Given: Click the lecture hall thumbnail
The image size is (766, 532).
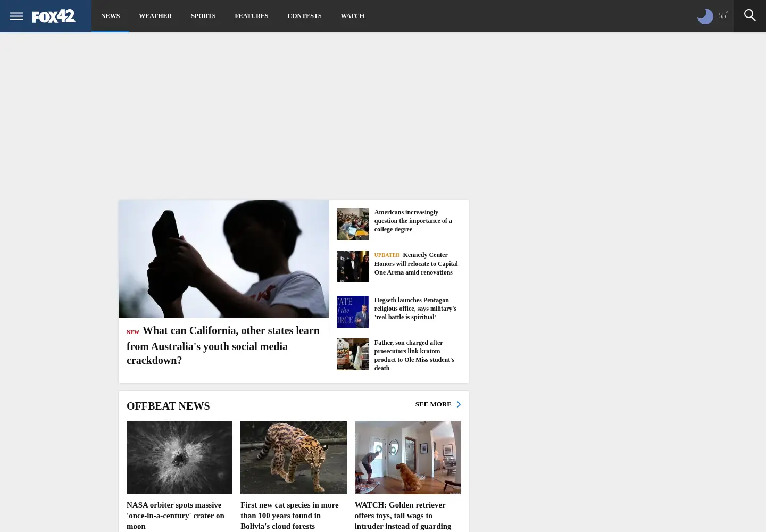Looking at the screenshot, I should pyautogui.click(x=353, y=224).
